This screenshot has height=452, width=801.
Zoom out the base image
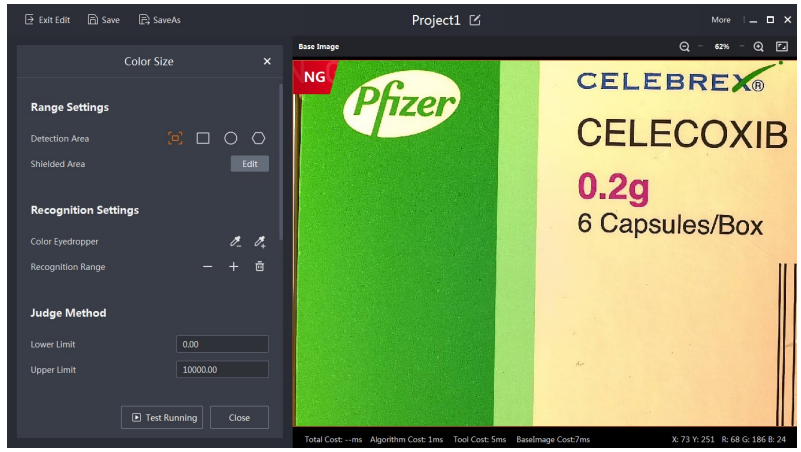685,46
